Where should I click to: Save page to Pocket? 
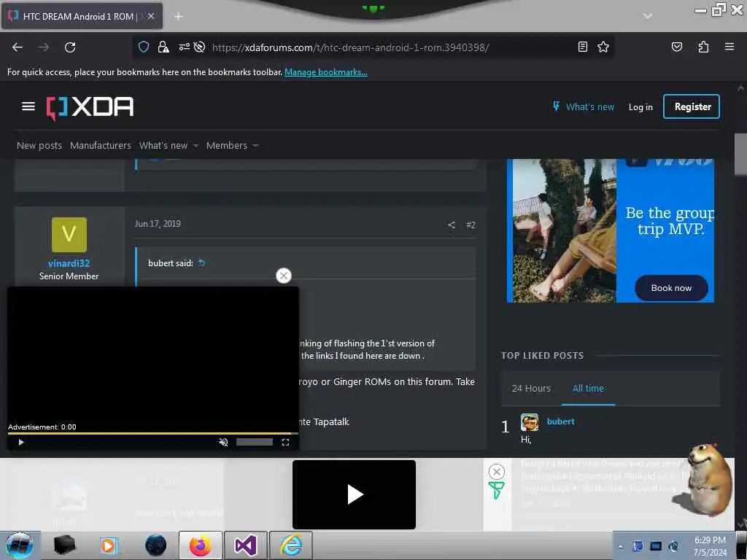(x=676, y=47)
